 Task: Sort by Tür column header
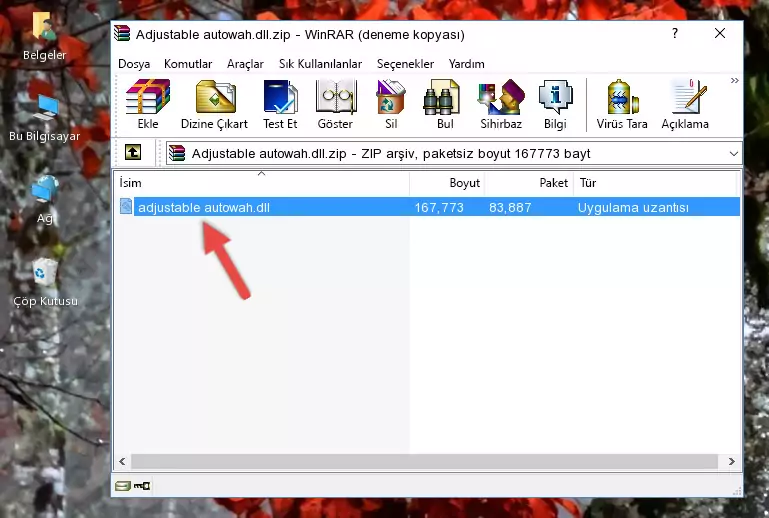click(x=655, y=182)
